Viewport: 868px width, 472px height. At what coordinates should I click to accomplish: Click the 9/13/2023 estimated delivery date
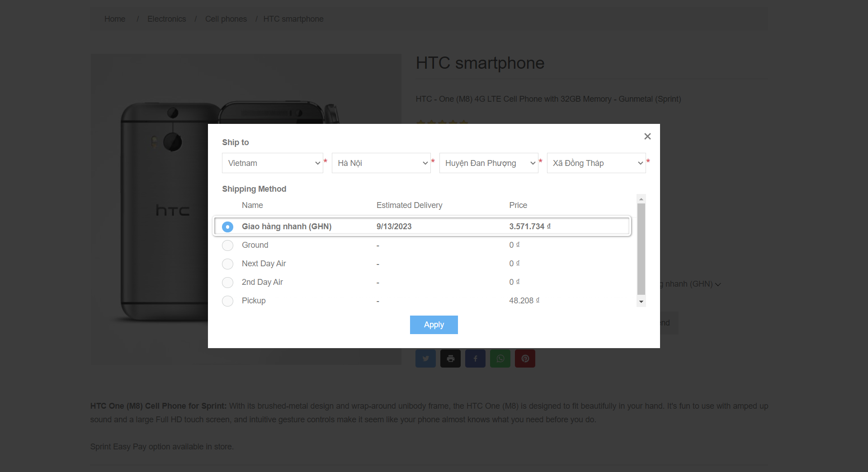pos(394,227)
